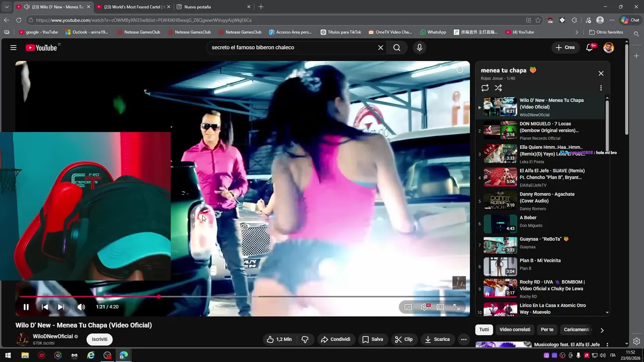Open YouTube notifications bell
This screenshot has width=644, height=362.
point(590,48)
